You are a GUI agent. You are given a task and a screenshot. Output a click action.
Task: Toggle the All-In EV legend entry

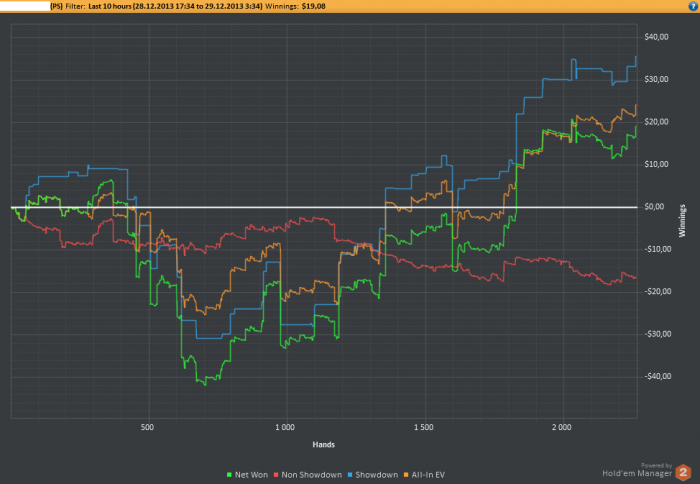click(424, 475)
